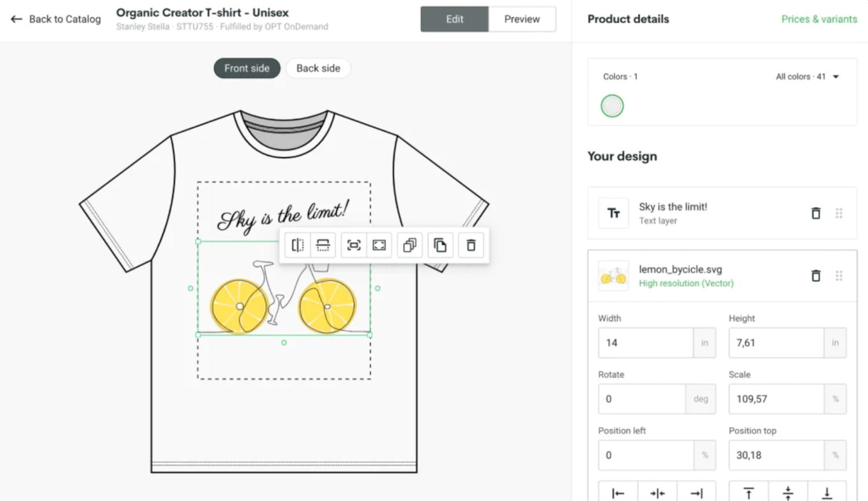
Task: Switch to Preview mode
Action: pos(521,19)
